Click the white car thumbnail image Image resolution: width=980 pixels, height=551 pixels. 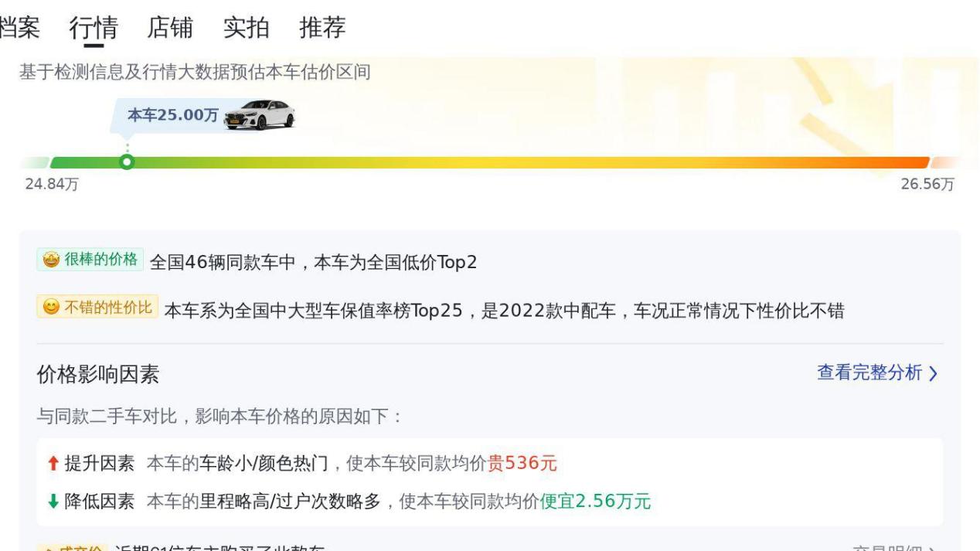pyautogui.click(x=260, y=115)
